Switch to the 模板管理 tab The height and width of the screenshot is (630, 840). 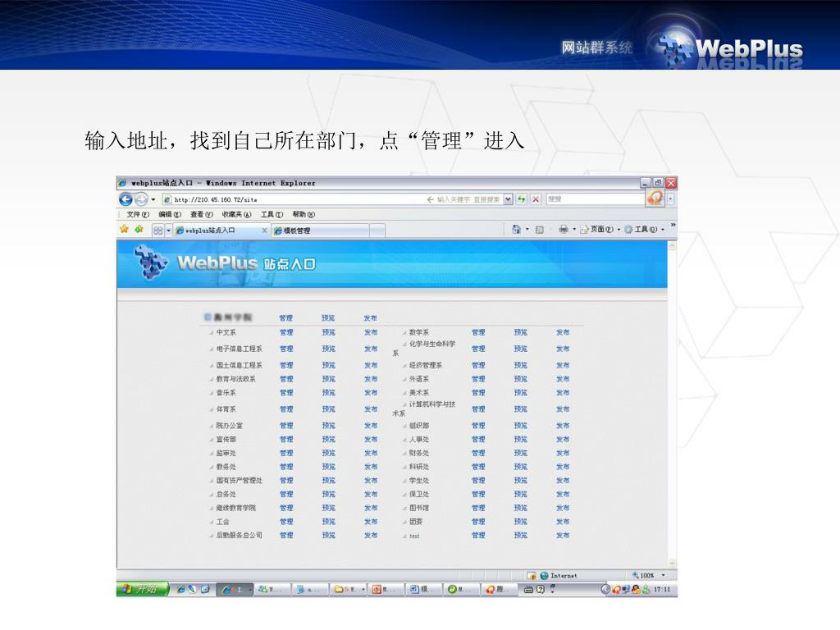point(321,231)
